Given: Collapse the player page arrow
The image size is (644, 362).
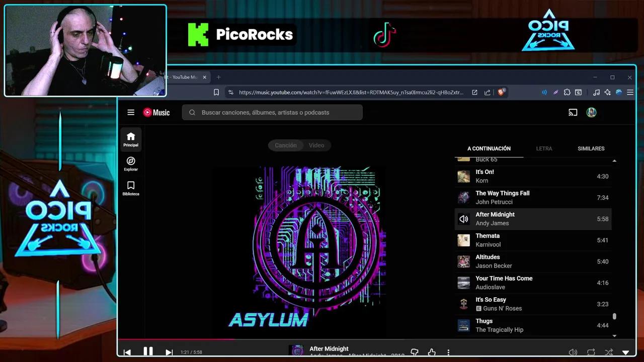Looking at the screenshot, I should pyautogui.click(x=626, y=353).
